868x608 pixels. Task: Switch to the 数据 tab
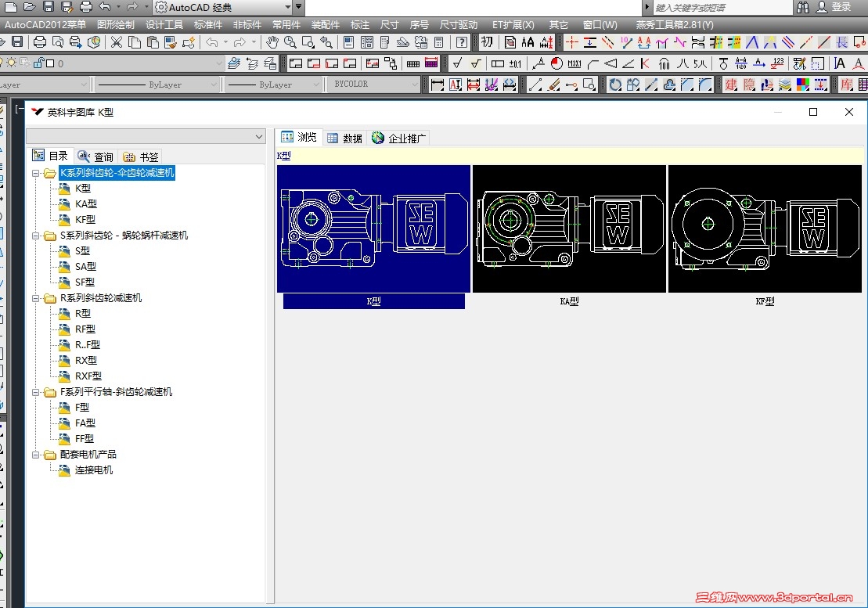click(344, 138)
